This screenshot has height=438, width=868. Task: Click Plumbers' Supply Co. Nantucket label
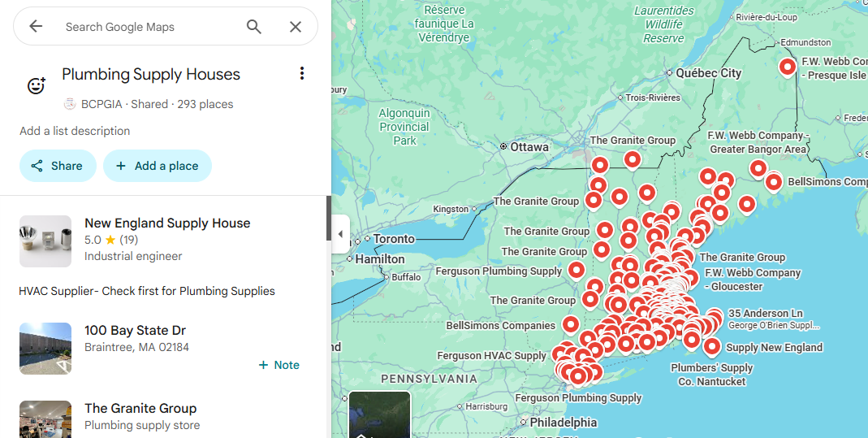click(x=712, y=375)
